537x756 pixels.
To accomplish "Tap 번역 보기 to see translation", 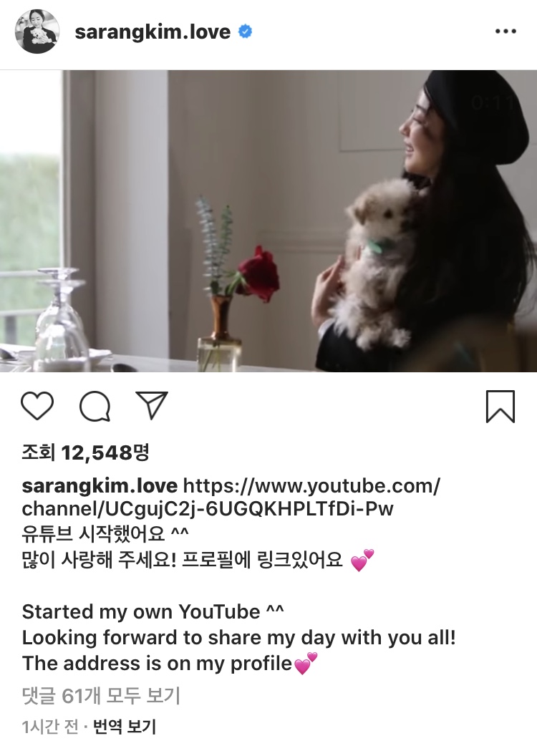I will 125,727.
